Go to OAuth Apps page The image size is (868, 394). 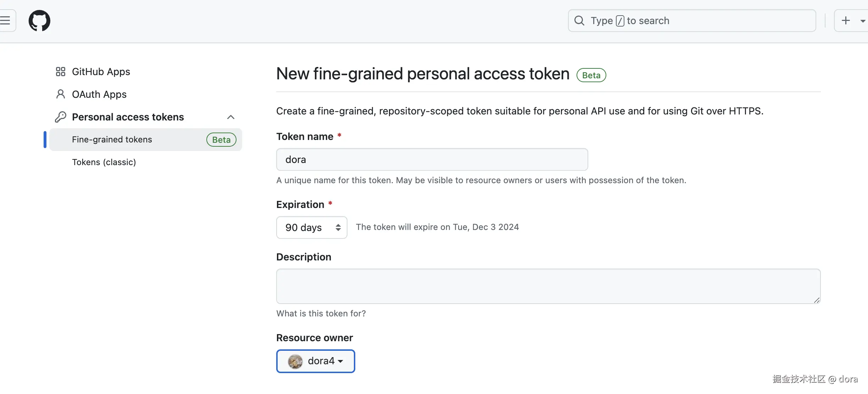(99, 94)
